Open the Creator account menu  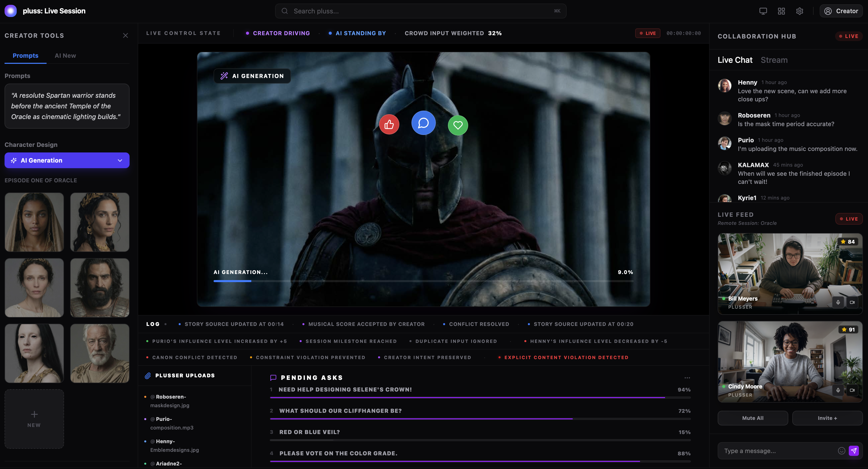tap(841, 11)
